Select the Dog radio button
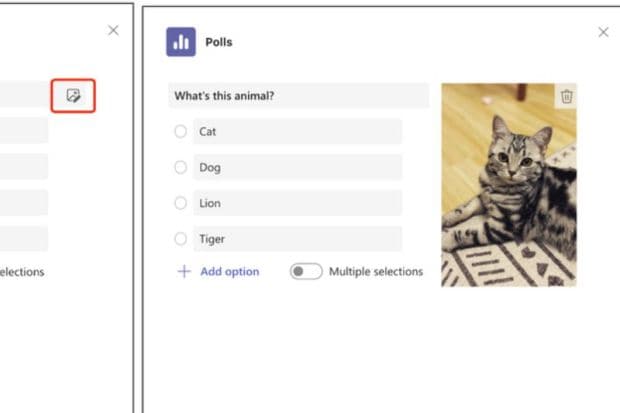620x413 pixels. tap(180, 167)
